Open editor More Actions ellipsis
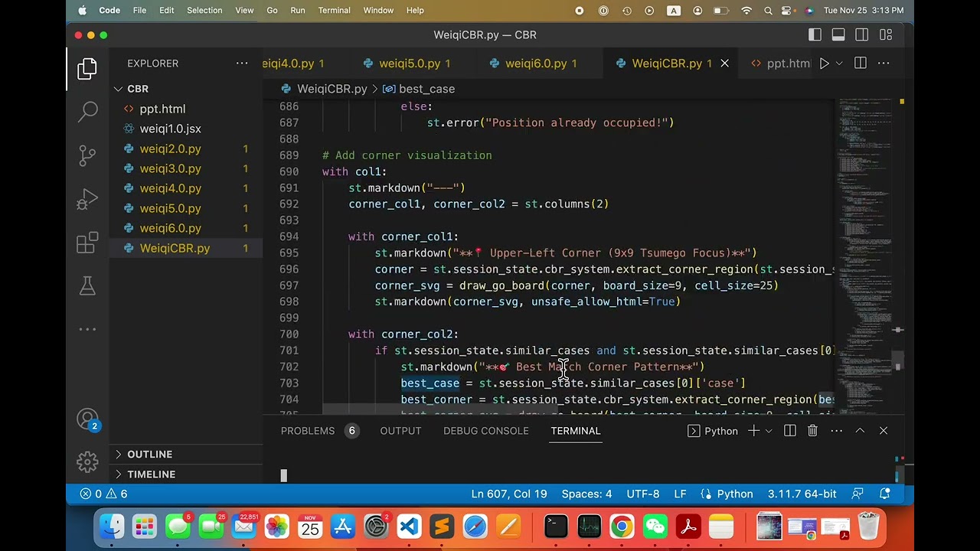The height and width of the screenshot is (551, 980). (884, 64)
